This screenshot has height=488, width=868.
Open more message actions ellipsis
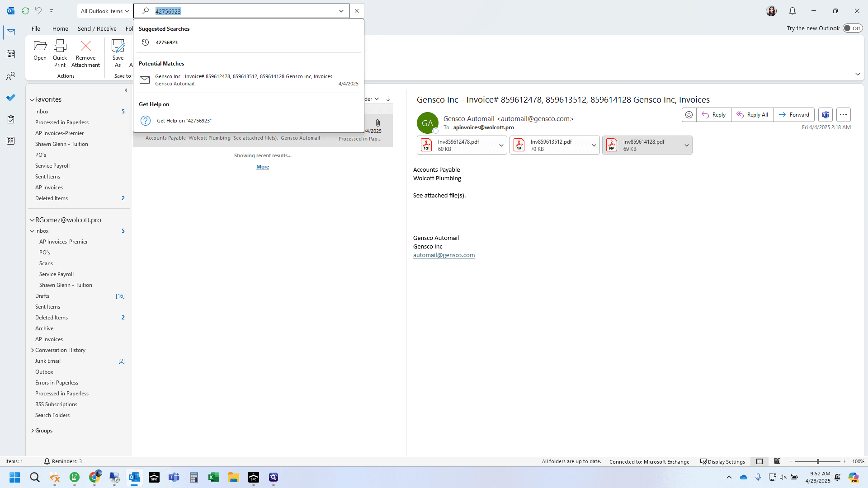coord(843,115)
